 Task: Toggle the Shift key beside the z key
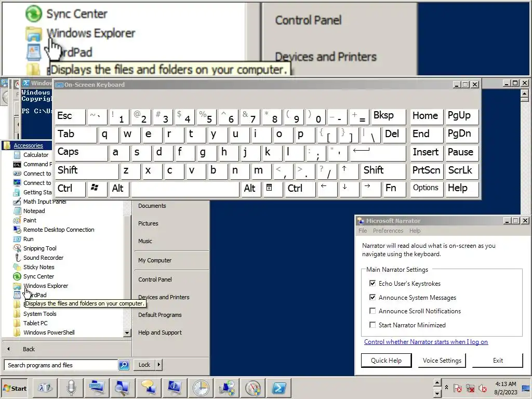point(87,170)
